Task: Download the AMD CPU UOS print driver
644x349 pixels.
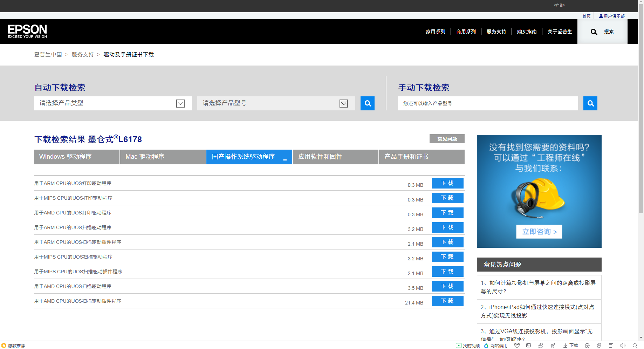Action: click(x=448, y=213)
